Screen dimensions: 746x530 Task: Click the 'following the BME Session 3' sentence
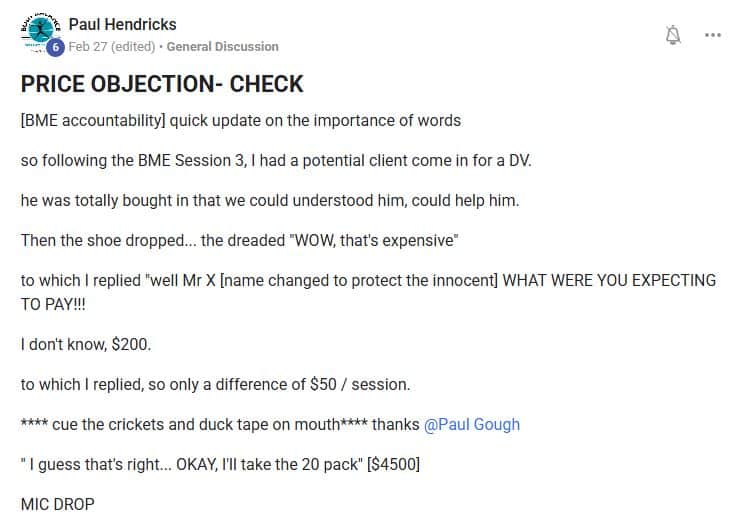click(276, 161)
